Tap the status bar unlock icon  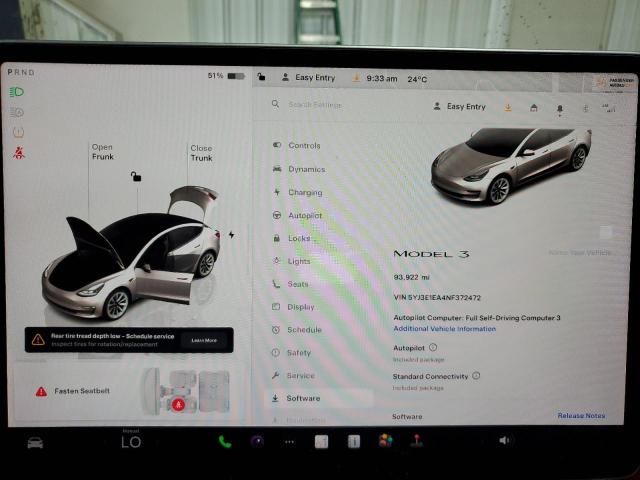click(261, 76)
